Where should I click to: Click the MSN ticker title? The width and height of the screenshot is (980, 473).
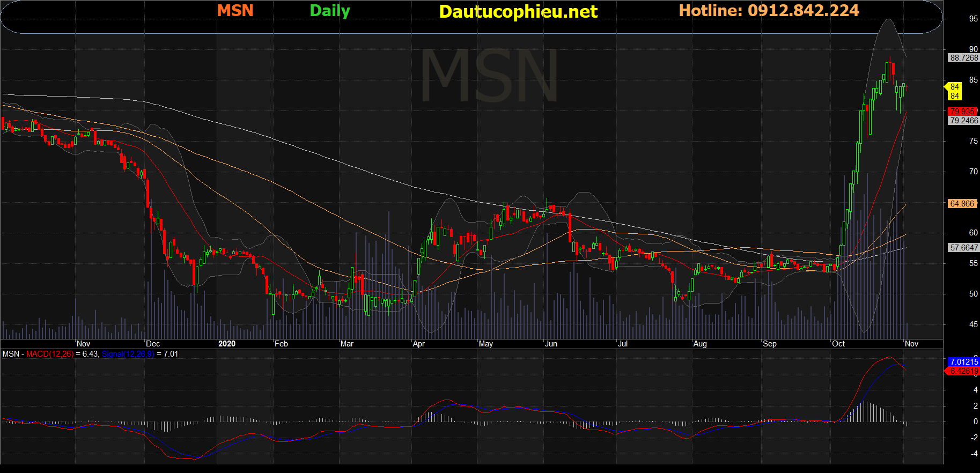[235, 11]
